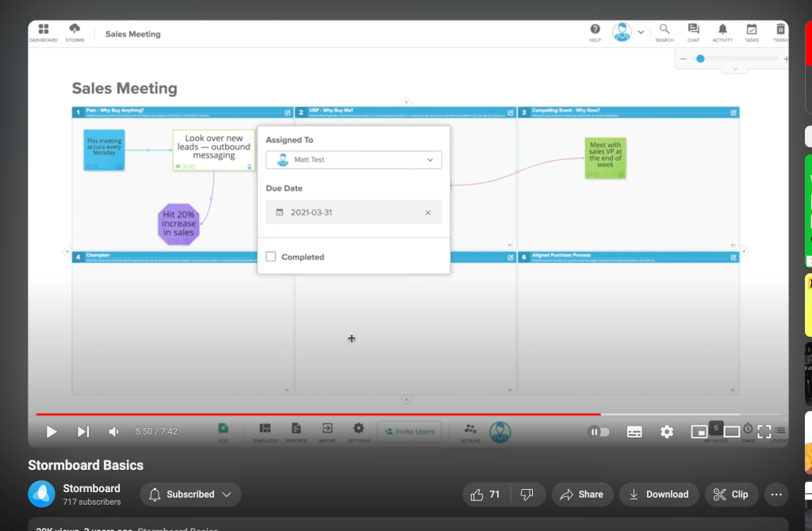Click the Clip button
Viewport: 812px width, 531px height.
tap(730, 495)
